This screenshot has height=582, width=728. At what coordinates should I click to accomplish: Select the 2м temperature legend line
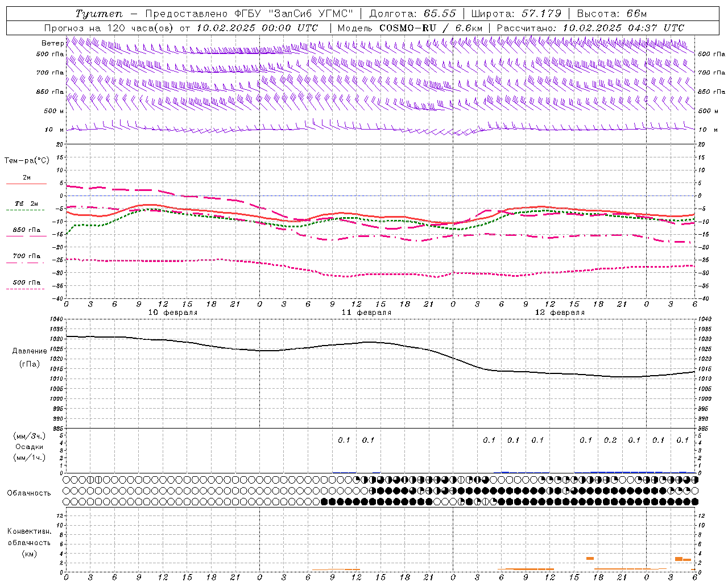[x=26, y=180]
